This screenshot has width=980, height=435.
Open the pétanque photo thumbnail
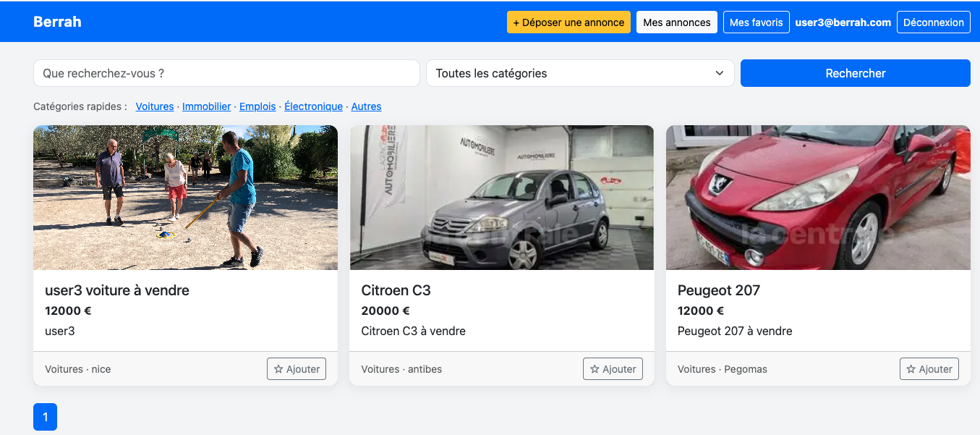[185, 198]
